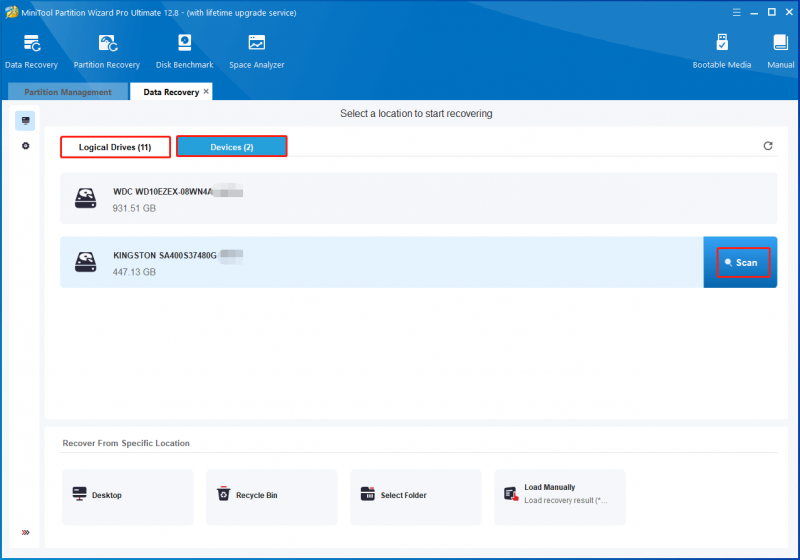
Task: Open the Data Recovery toolbar tool
Action: tap(31, 51)
